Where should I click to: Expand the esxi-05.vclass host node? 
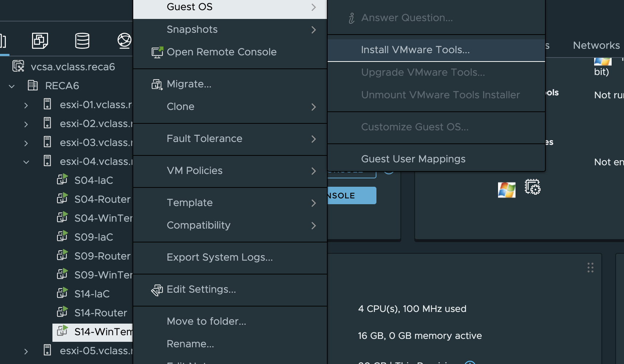tap(26, 351)
